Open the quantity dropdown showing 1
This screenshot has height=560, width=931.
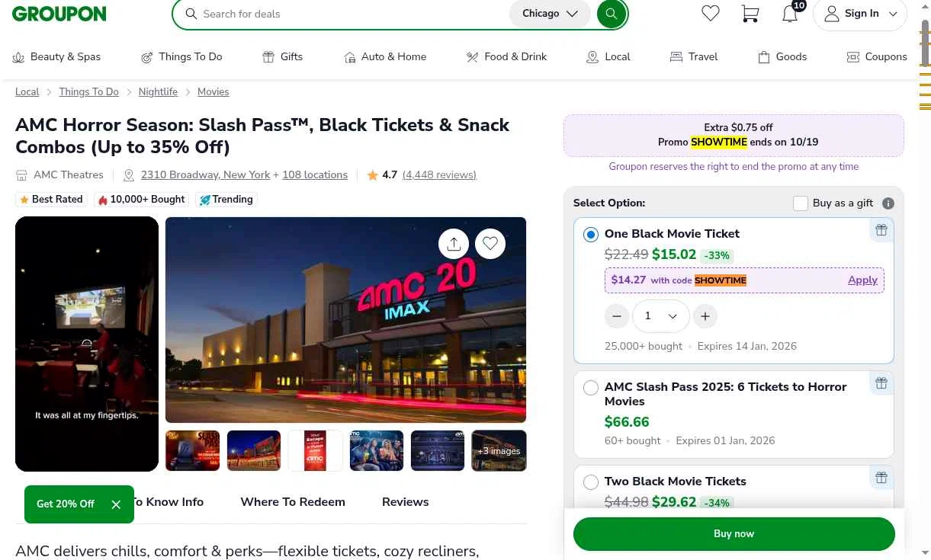pyautogui.click(x=660, y=316)
